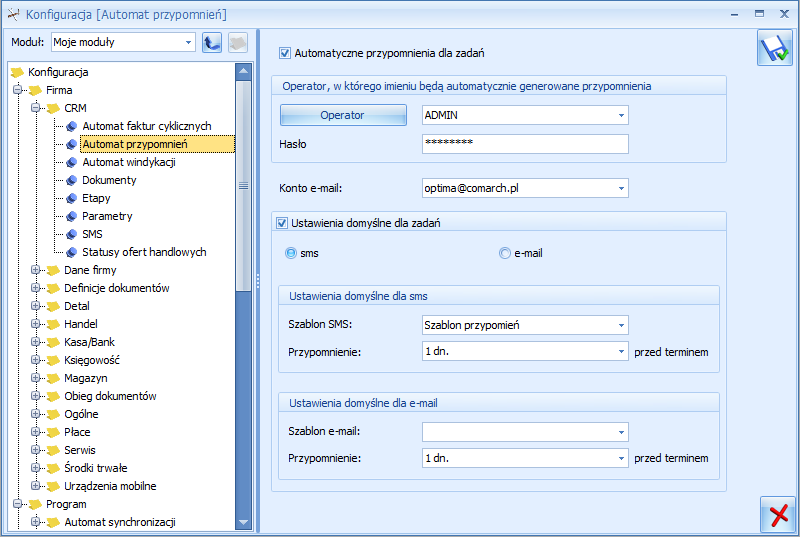
Task: Select Statusy ofert handlowych tree item
Action: click(144, 252)
